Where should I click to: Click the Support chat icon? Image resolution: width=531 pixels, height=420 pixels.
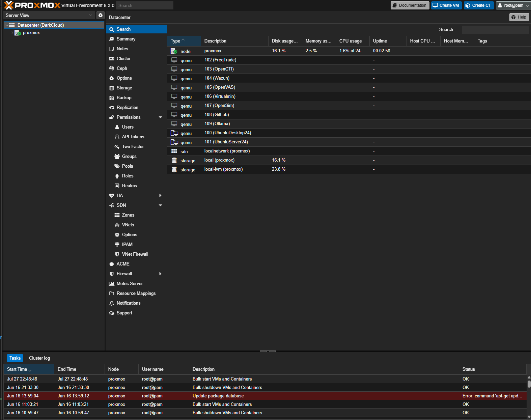click(x=112, y=313)
